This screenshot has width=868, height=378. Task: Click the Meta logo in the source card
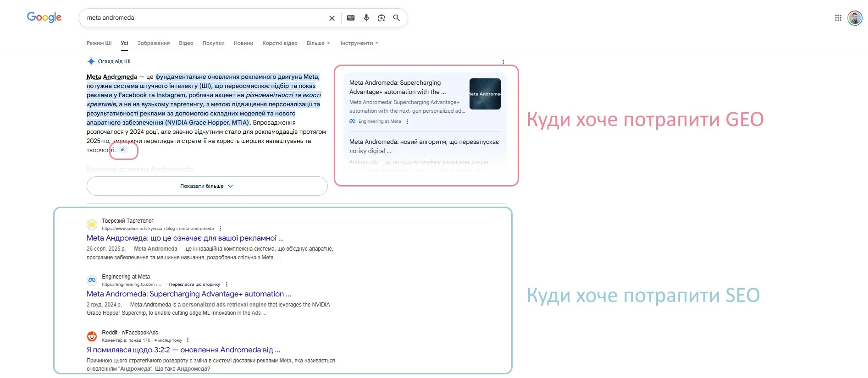click(352, 121)
